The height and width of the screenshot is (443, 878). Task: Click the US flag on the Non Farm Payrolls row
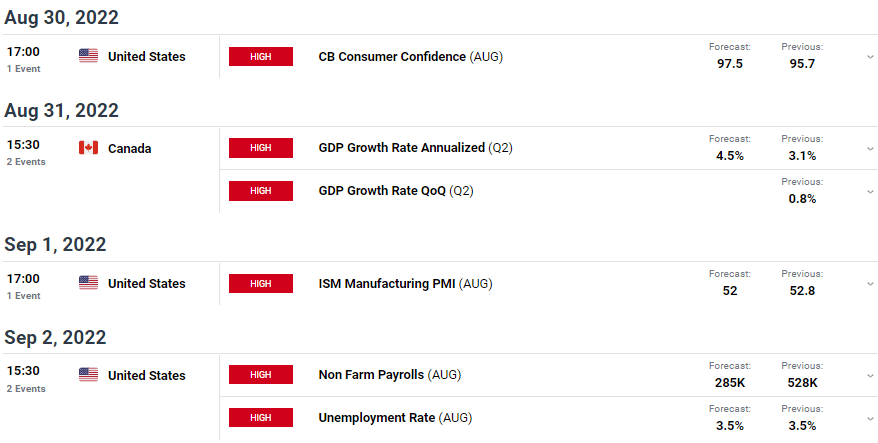tap(88, 375)
